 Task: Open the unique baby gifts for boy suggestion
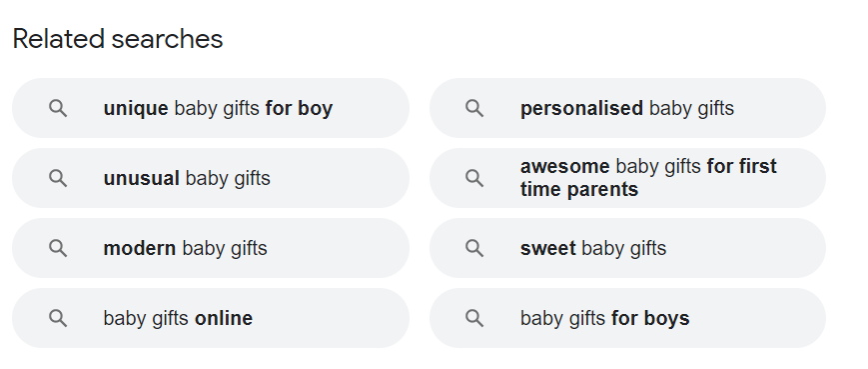(211, 108)
